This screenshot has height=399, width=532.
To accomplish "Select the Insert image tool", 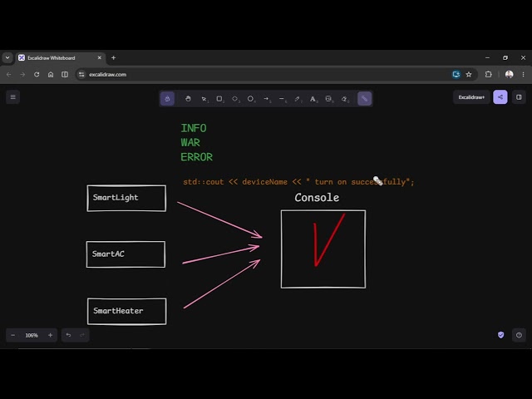I will pos(328,99).
